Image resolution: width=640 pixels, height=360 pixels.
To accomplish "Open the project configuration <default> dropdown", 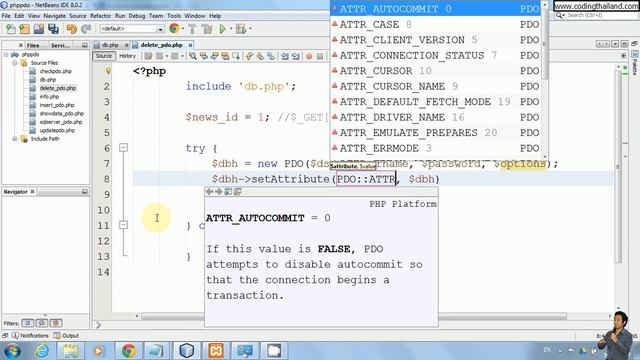I will coord(131,29).
